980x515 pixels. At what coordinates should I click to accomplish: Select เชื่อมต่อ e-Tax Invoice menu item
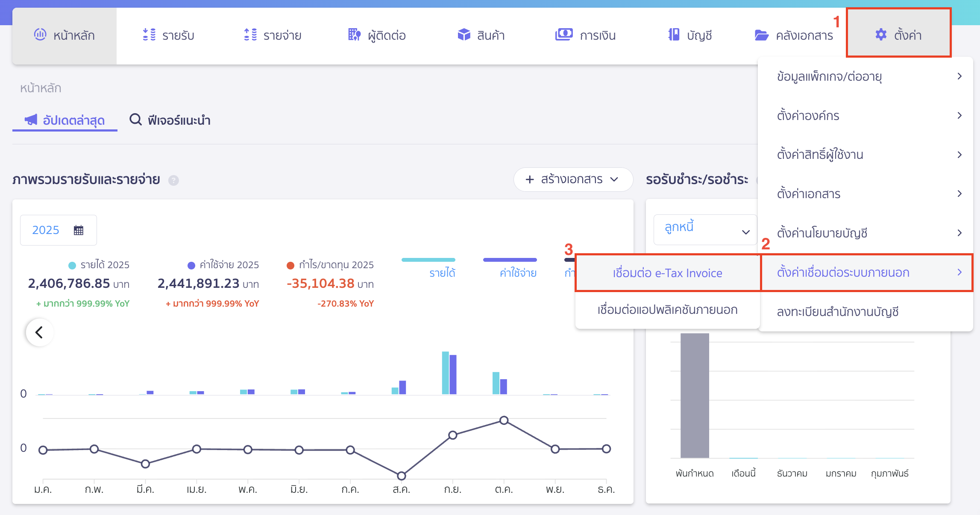tap(667, 273)
